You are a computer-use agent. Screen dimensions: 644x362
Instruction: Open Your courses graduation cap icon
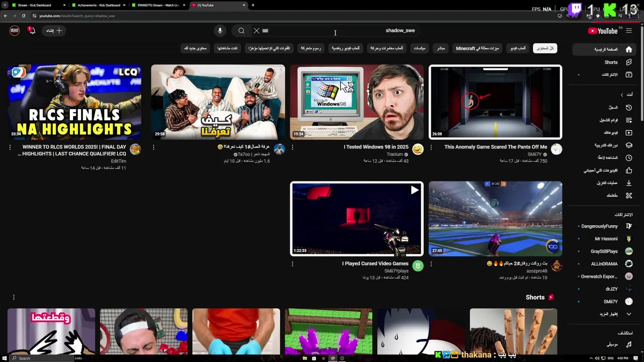[629, 145]
